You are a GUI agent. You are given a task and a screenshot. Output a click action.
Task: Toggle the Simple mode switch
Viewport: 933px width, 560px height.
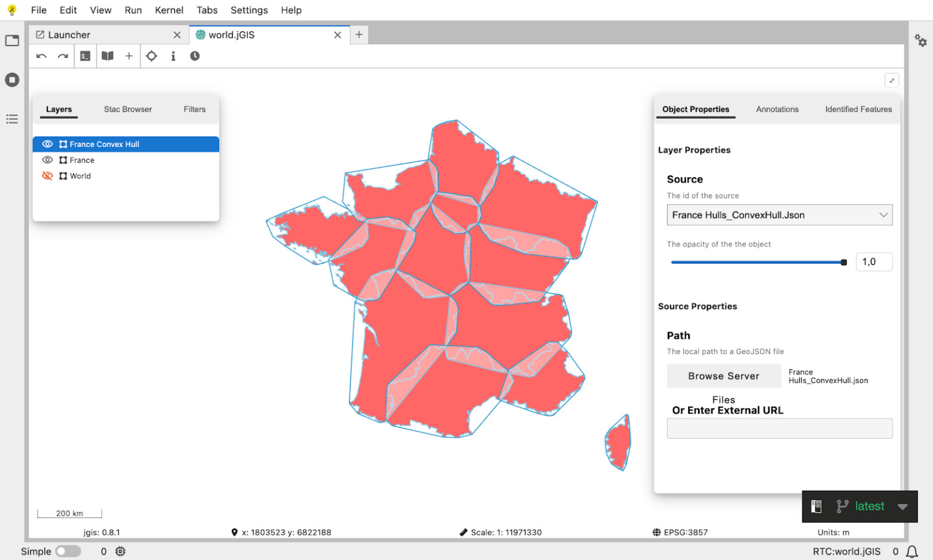(68, 551)
